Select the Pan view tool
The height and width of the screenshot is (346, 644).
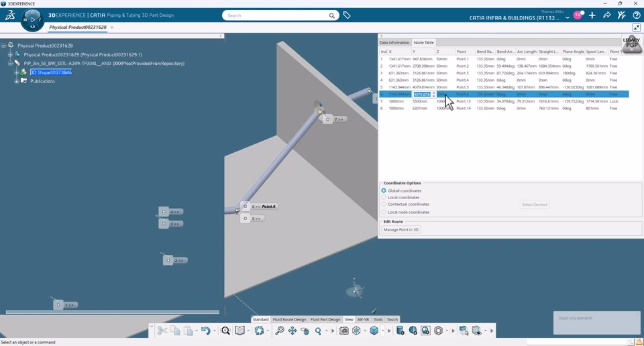click(292, 331)
